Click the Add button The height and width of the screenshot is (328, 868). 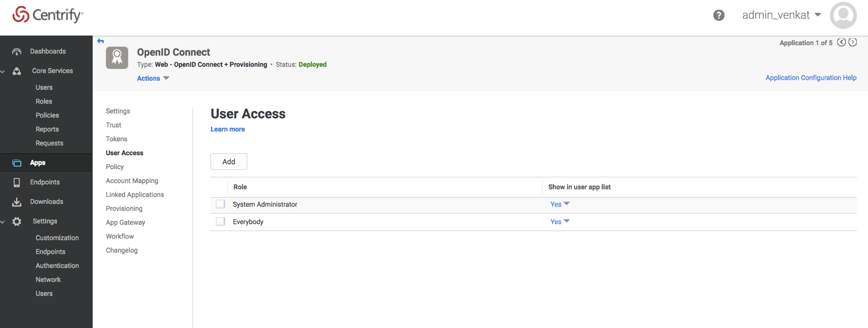pos(229,161)
